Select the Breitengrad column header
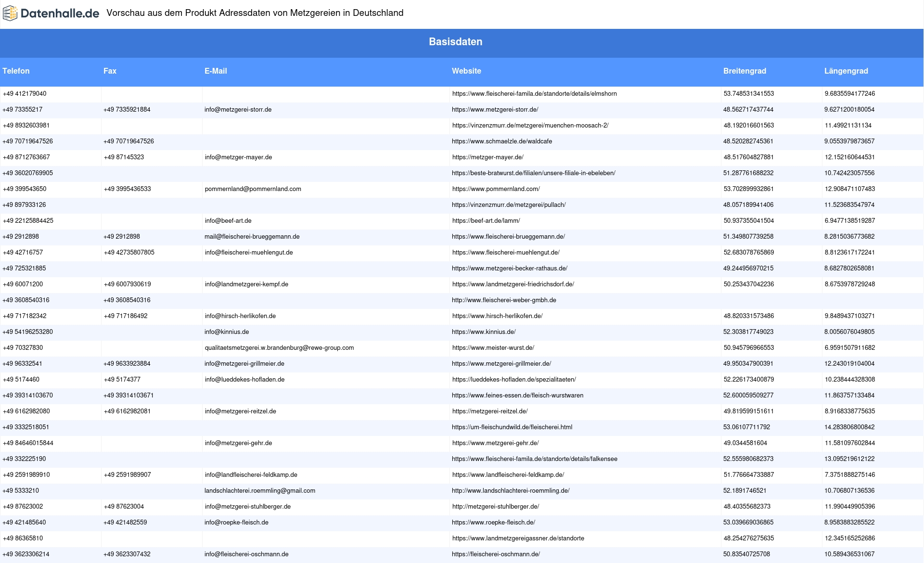Screen dimensions: 924x563 [744, 71]
